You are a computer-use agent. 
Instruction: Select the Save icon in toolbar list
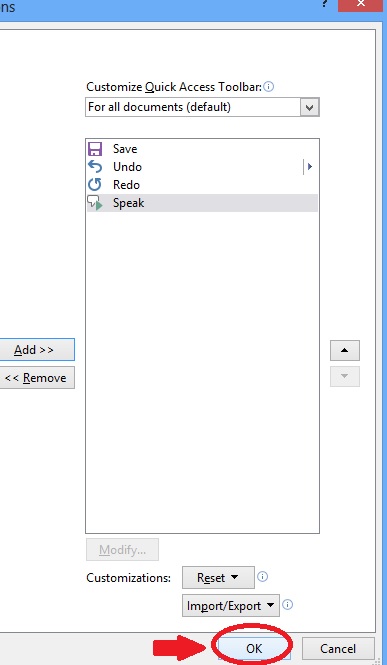pos(95,149)
